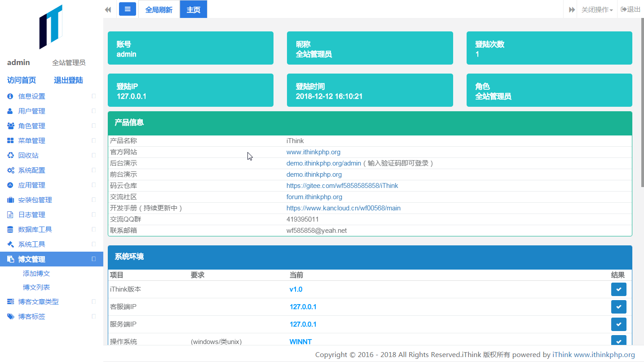
Task: Click the WINNT operating system value
Action: (x=301, y=342)
